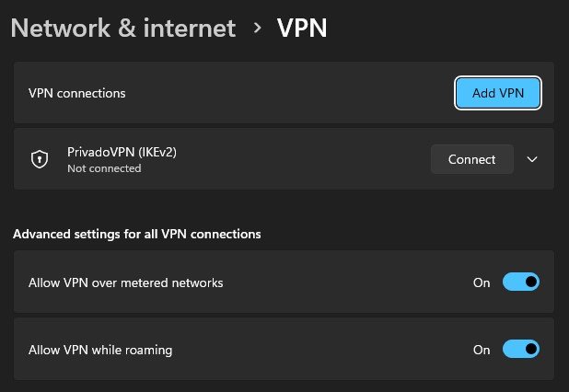Click On label beside metered networks toggle
This screenshot has height=392, width=569.
pyautogui.click(x=482, y=282)
